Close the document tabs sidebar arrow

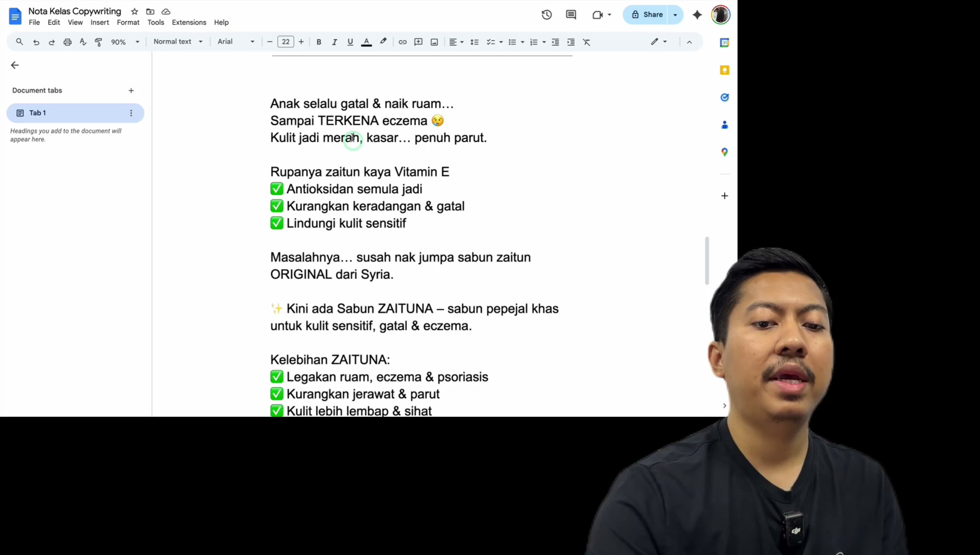[x=15, y=65]
